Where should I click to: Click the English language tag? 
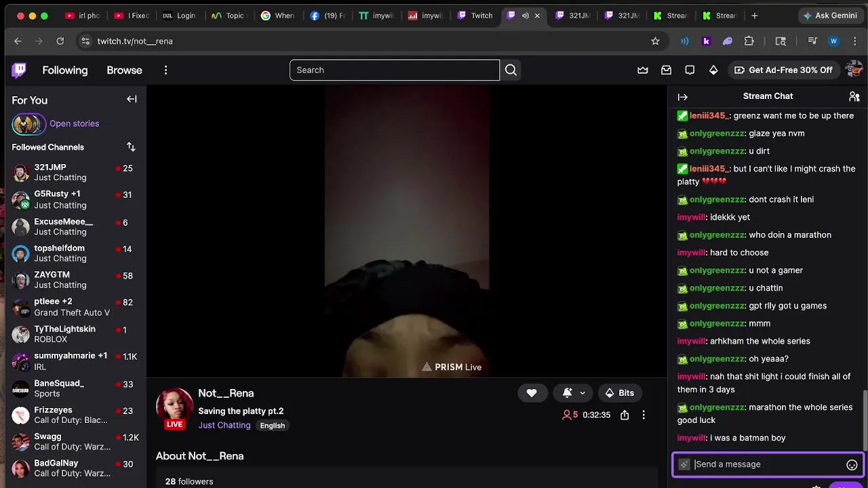click(272, 426)
